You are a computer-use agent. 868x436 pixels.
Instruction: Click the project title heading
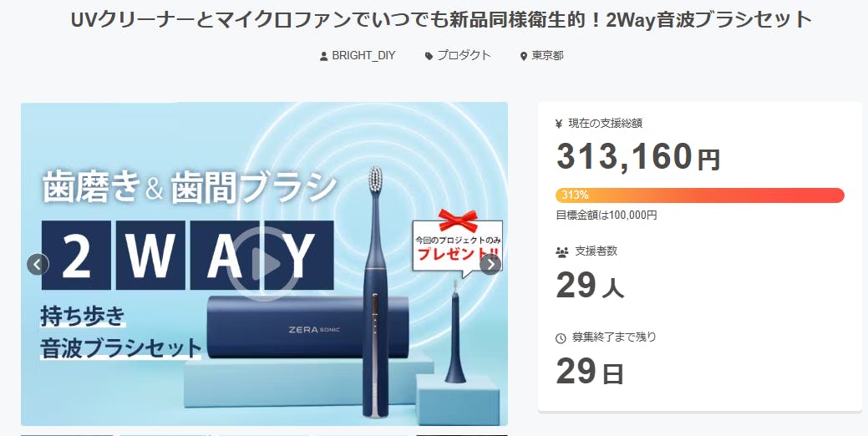click(x=441, y=20)
